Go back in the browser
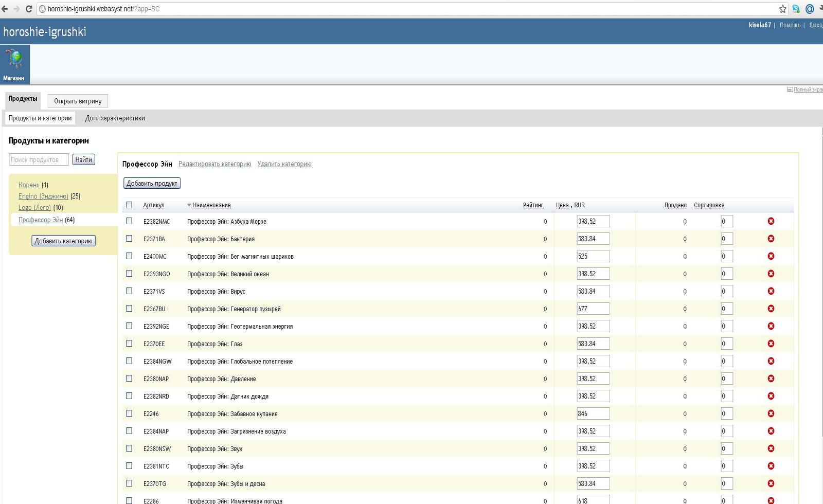 (x=5, y=9)
